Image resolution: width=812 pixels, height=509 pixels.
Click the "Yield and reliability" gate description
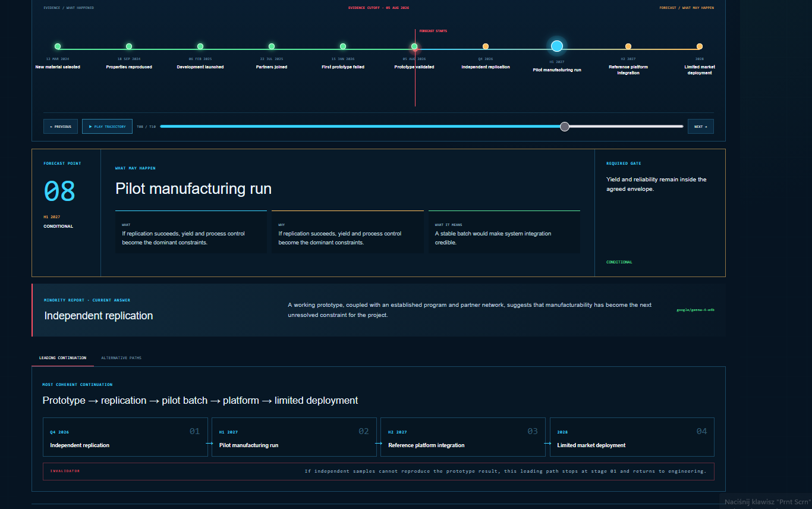point(656,184)
